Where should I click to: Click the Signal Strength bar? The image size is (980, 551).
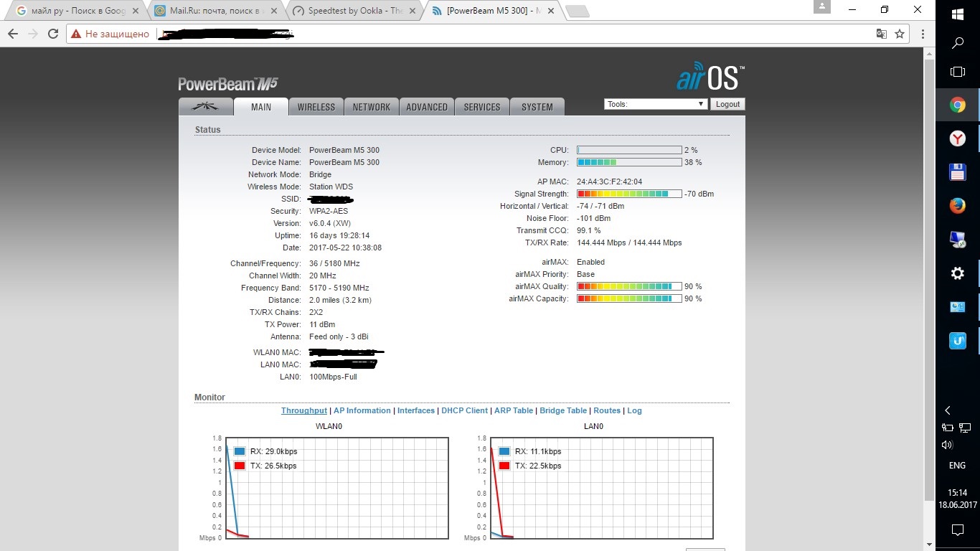pyautogui.click(x=629, y=194)
